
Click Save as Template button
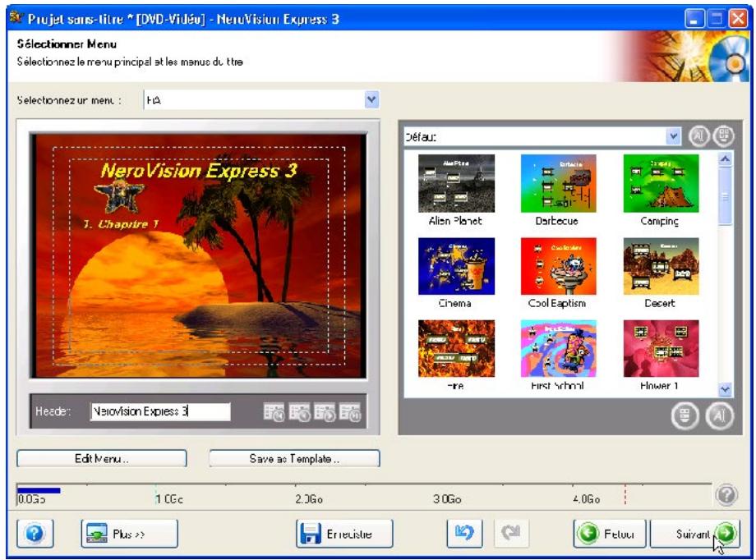click(x=294, y=458)
